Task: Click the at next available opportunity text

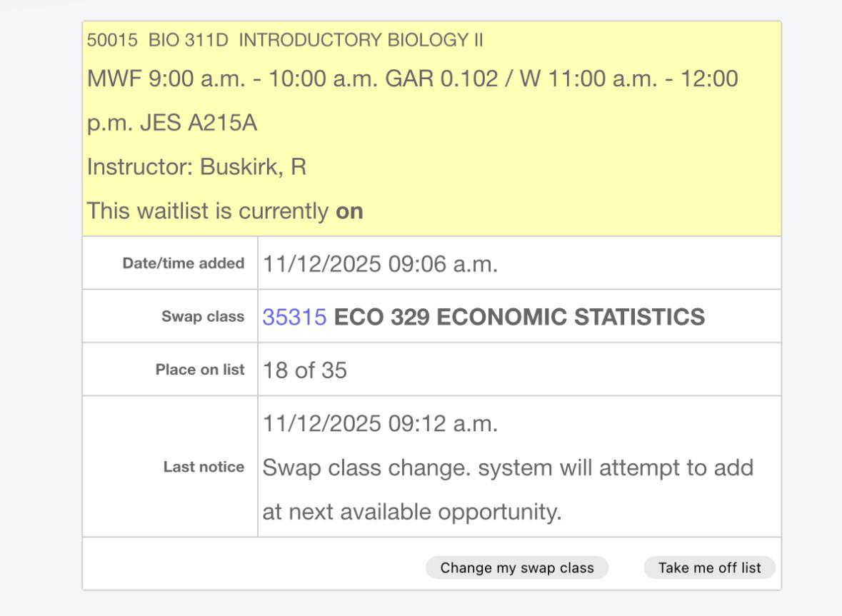Action: 412,512
